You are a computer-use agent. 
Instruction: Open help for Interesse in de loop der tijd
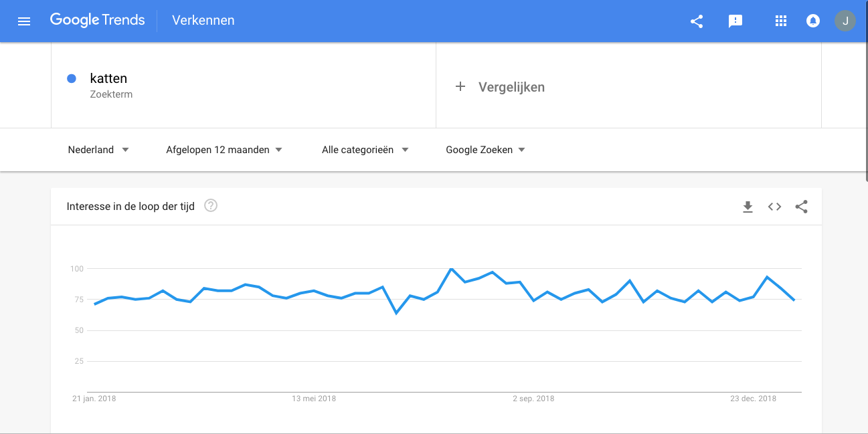[x=211, y=206]
